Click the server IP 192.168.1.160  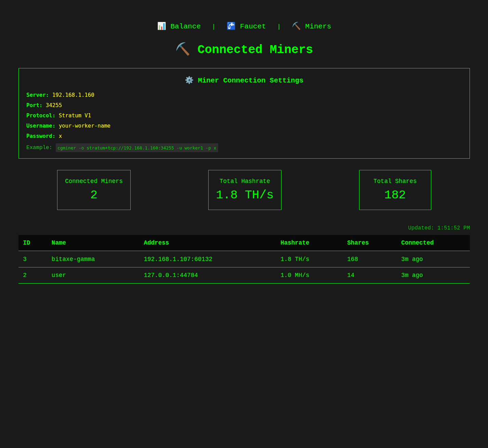click(73, 95)
